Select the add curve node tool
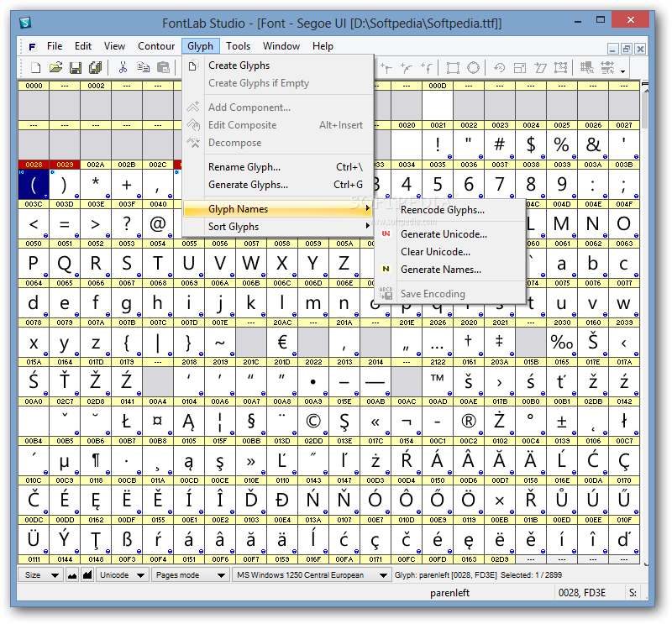 (407, 68)
